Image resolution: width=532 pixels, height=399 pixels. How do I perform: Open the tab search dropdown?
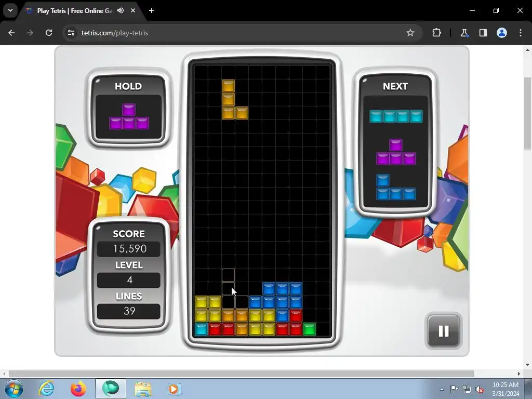point(10,10)
